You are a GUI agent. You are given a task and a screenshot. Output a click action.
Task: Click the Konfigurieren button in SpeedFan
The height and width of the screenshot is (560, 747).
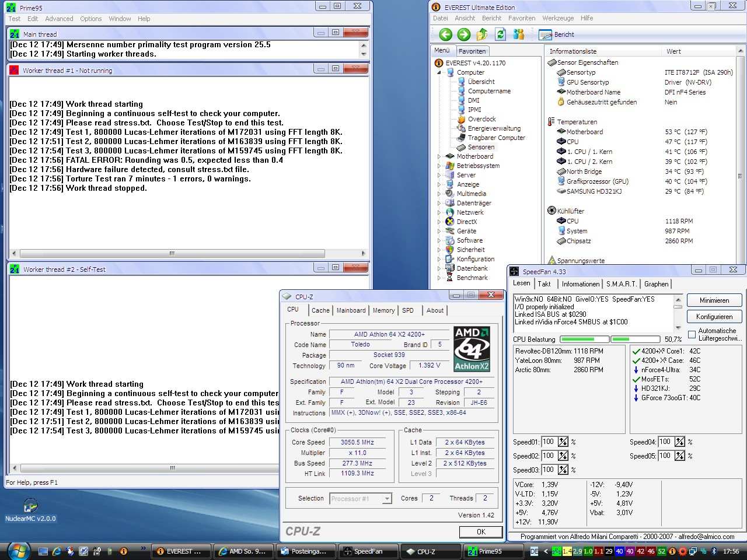[x=714, y=317]
